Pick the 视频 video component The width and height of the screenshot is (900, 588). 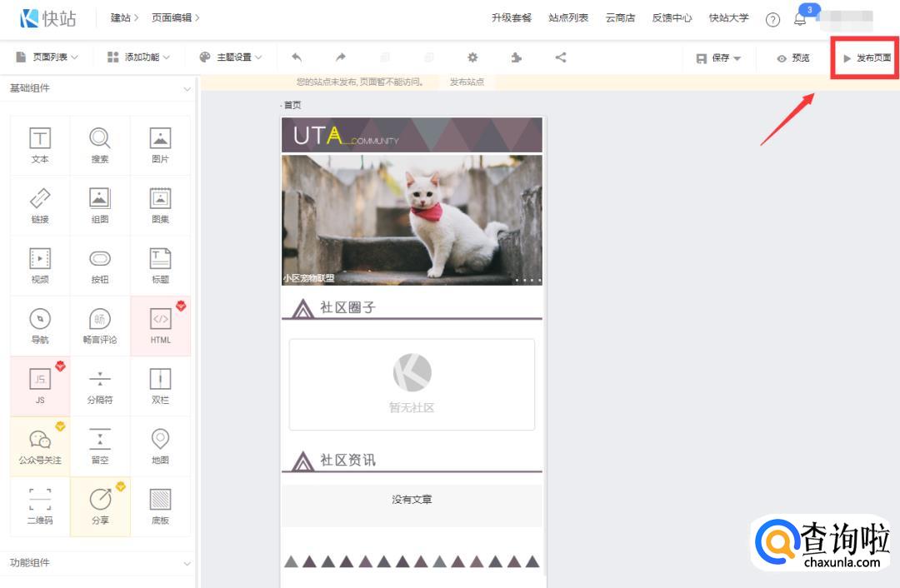click(40, 266)
